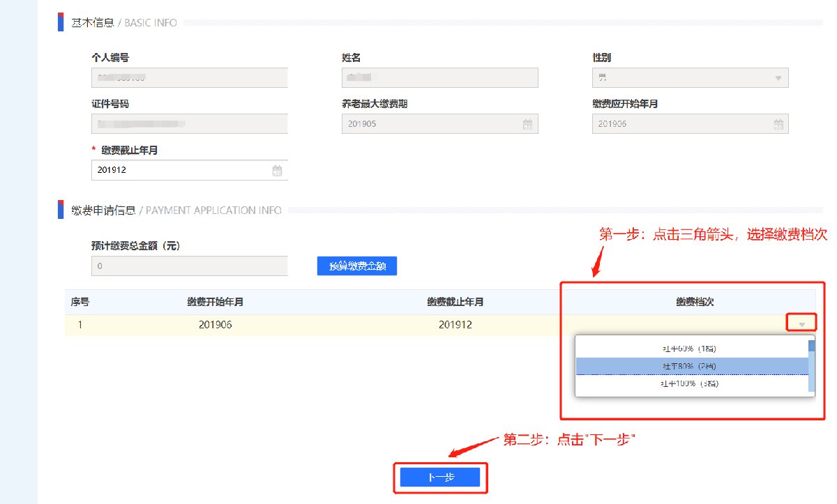The width and height of the screenshot is (837, 504).
Task: Click the 姓名 input field
Action: pyautogui.click(x=439, y=77)
